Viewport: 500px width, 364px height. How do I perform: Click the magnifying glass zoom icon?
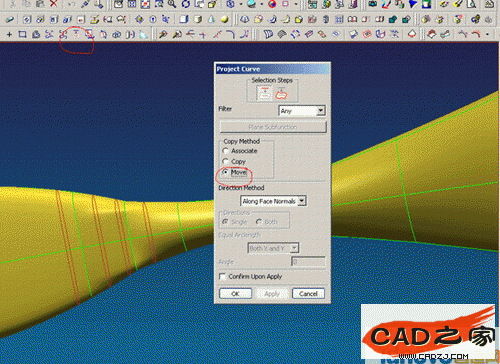tap(172, 4)
